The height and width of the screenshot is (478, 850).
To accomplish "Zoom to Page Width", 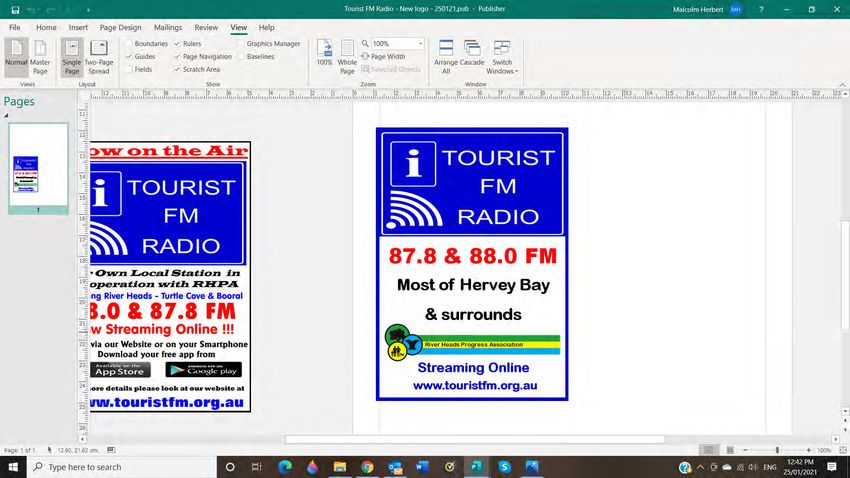I will click(x=383, y=56).
